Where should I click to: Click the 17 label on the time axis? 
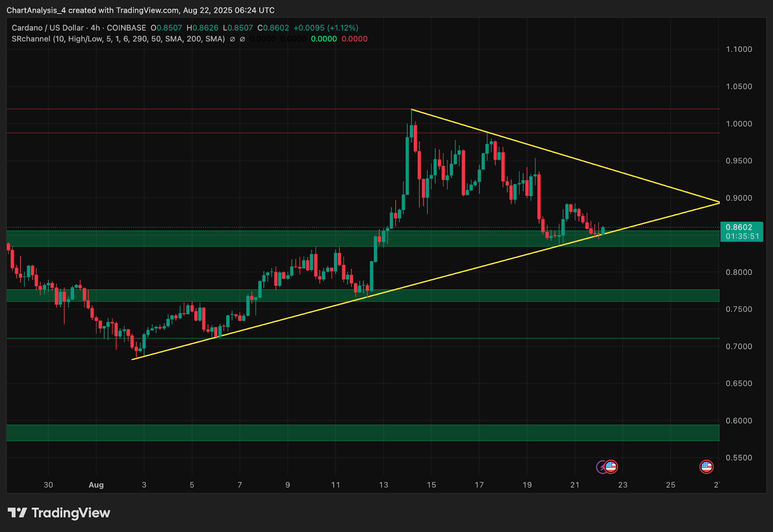point(479,485)
